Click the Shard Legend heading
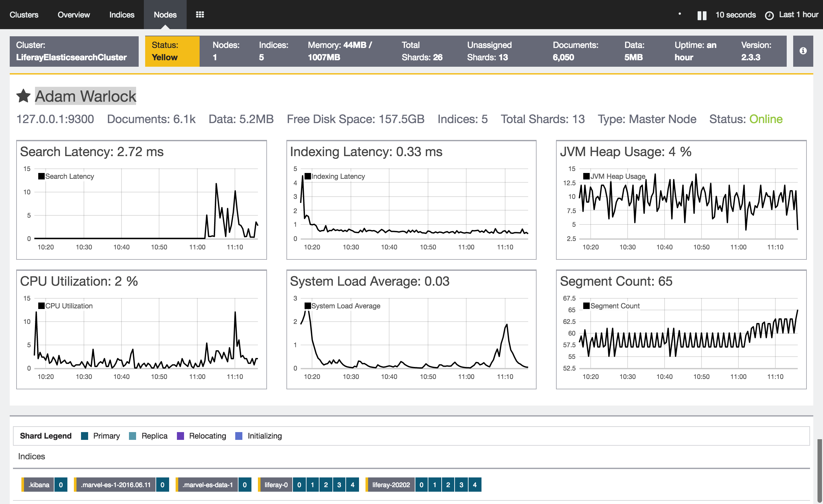Viewport: 823px width, 504px height. click(x=45, y=436)
